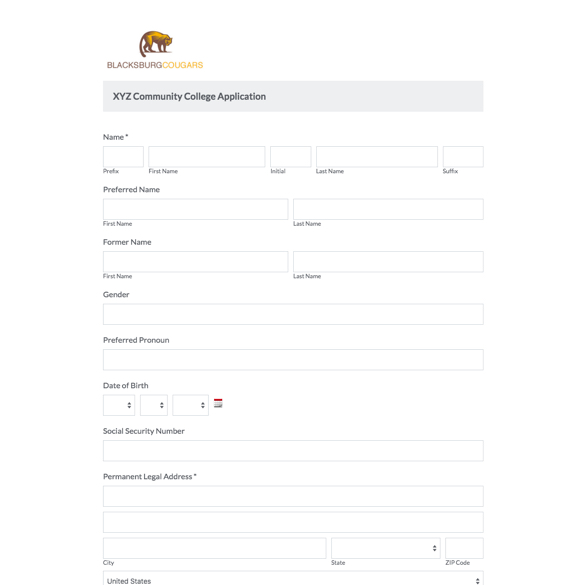Click the Gender input field
The image size is (585, 585).
pyautogui.click(x=293, y=314)
